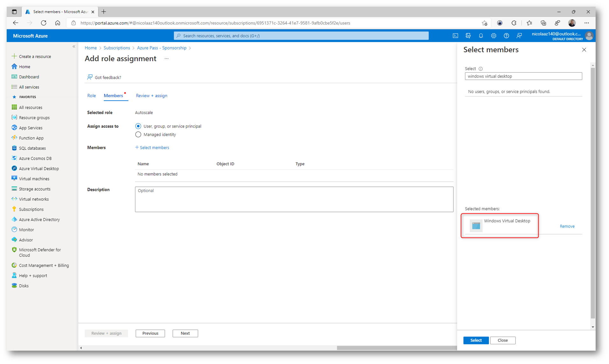The height and width of the screenshot is (364, 609).
Task: Open the help question mark icon
Action: pos(506,36)
